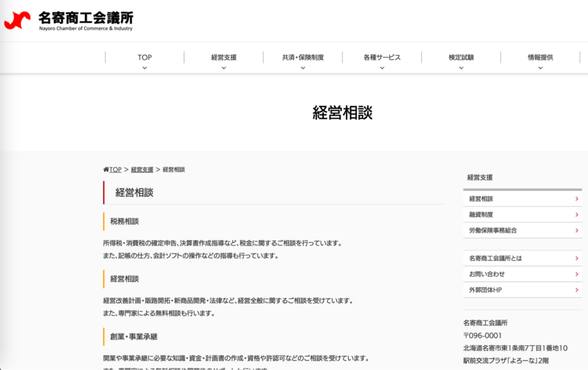Click the arrow icon beside 名寄商工会議所とは

coord(577,258)
